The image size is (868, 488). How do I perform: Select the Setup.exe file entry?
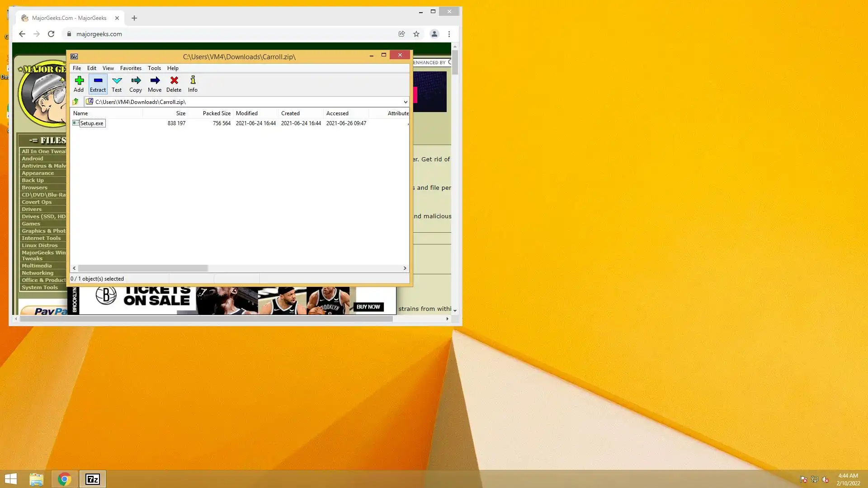pos(92,123)
